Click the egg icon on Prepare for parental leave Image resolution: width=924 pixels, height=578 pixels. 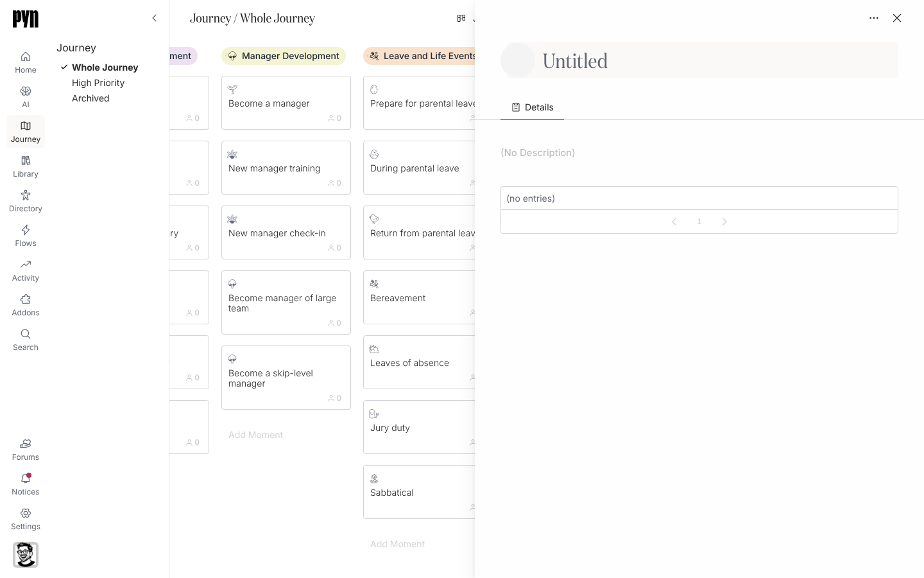[x=374, y=89]
